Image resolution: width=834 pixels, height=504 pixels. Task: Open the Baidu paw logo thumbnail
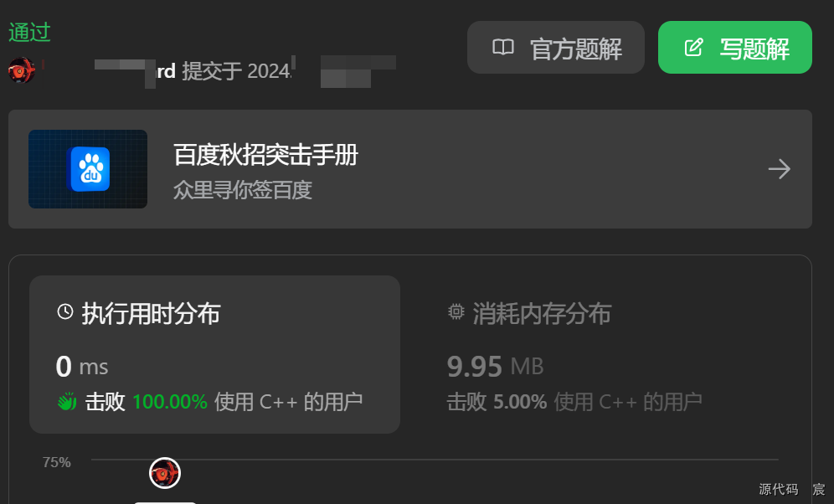coord(88,169)
